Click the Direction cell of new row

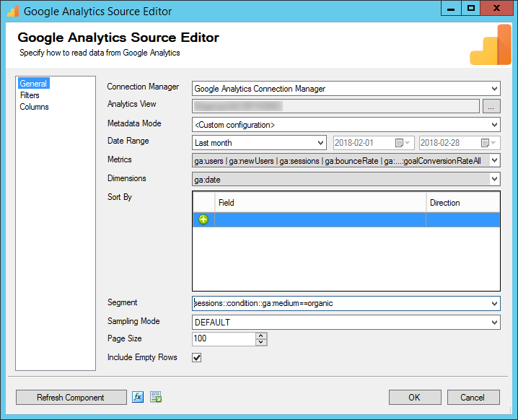point(463,219)
